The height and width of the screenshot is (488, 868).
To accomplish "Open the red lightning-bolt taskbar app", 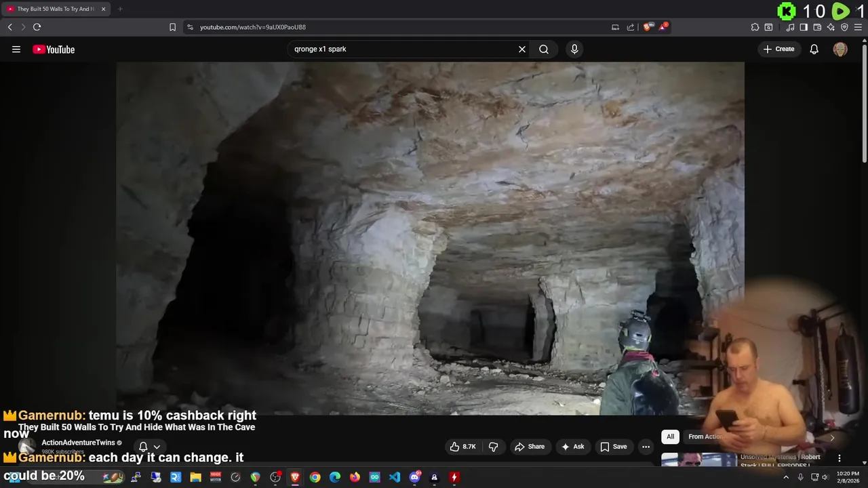I will pyautogui.click(x=454, y=477).
